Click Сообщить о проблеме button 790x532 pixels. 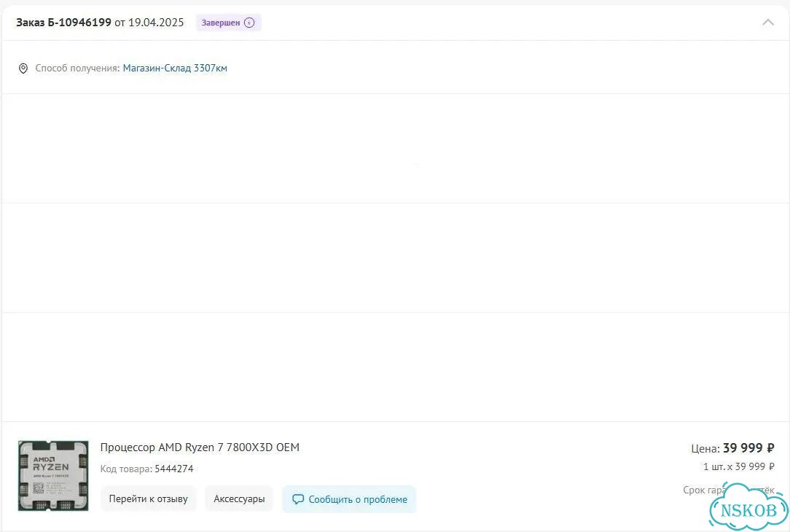click(349, 499)
